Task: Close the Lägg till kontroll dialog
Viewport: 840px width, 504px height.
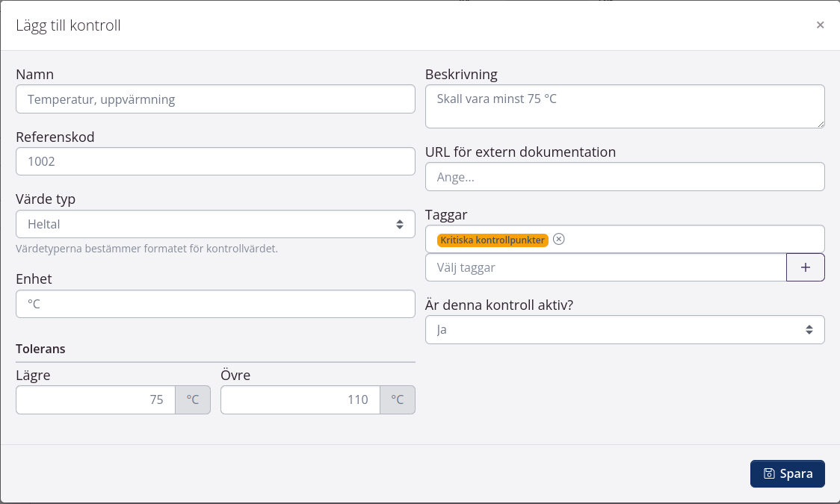Action: (820, 25)
